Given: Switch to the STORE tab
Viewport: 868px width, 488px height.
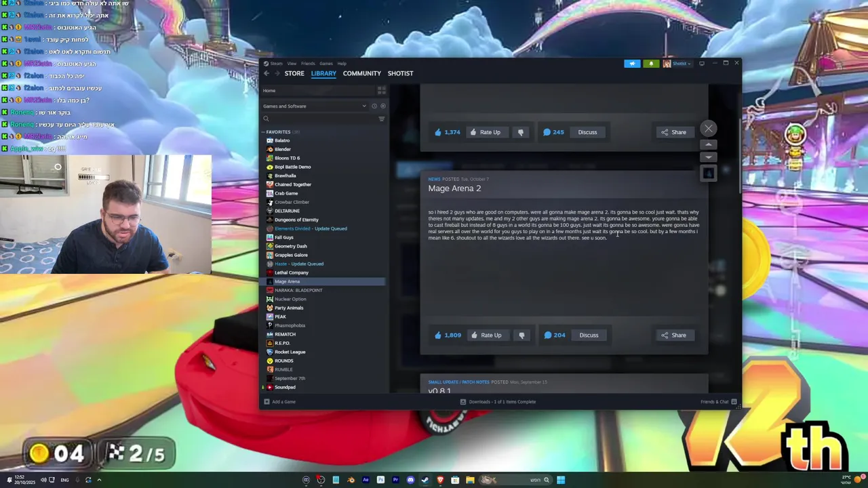Looking at the screenshot, I should point(294,73).
